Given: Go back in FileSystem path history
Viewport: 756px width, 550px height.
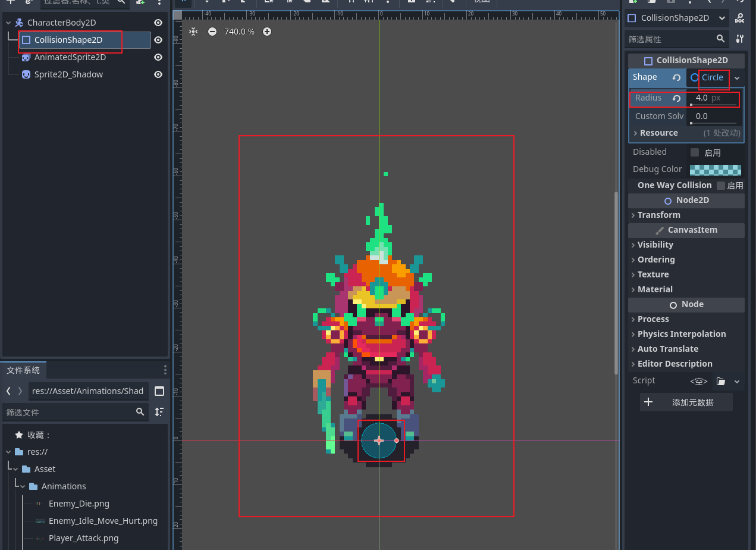Looking at the screenshot, I should tap(8, 391).
